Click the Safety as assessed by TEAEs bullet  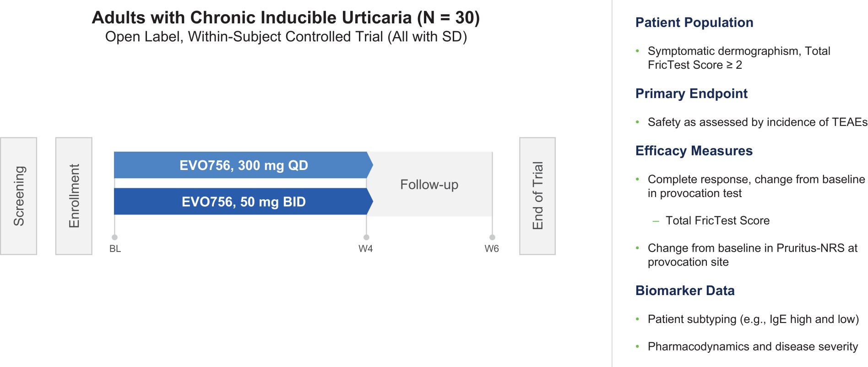757,122
